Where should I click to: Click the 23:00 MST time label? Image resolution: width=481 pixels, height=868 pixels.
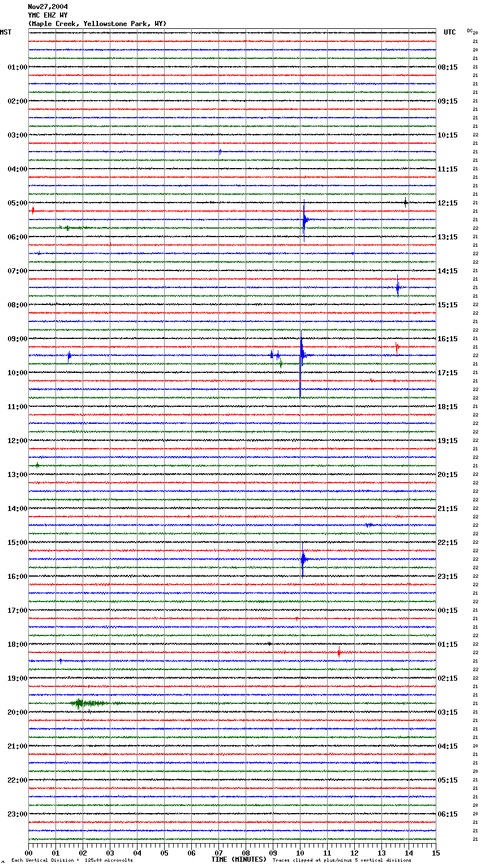coord(18,814)
